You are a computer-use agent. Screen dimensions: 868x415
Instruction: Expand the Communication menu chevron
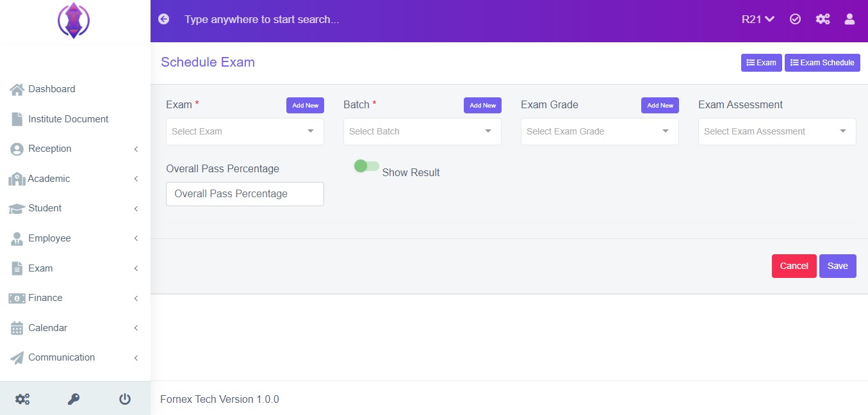tap(136, 358)
